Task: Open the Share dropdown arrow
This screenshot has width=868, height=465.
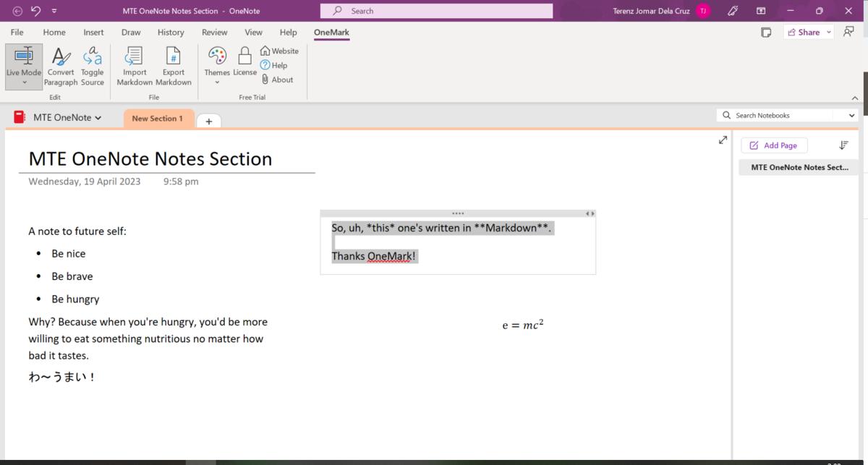Action: pos(828,32)
